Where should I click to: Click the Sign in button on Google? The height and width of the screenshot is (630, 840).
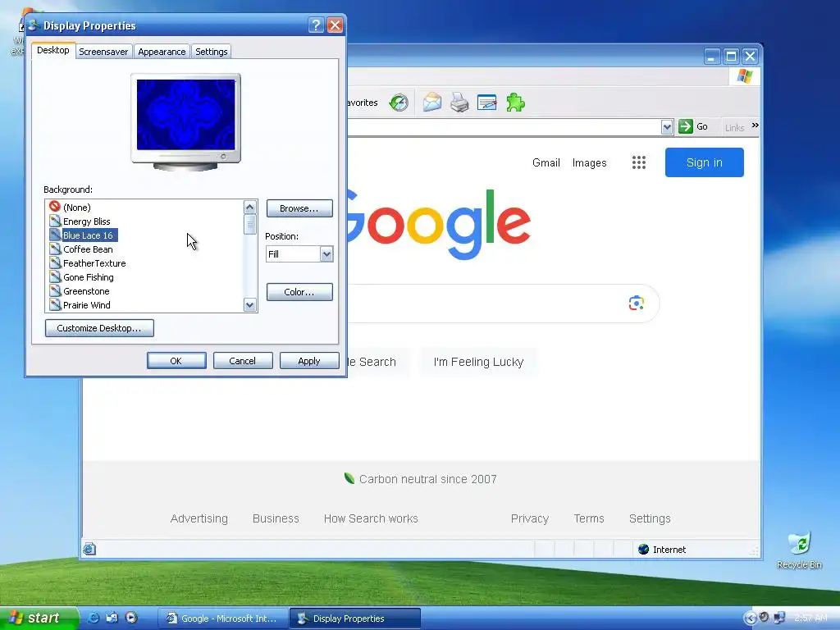coord(704,162)
